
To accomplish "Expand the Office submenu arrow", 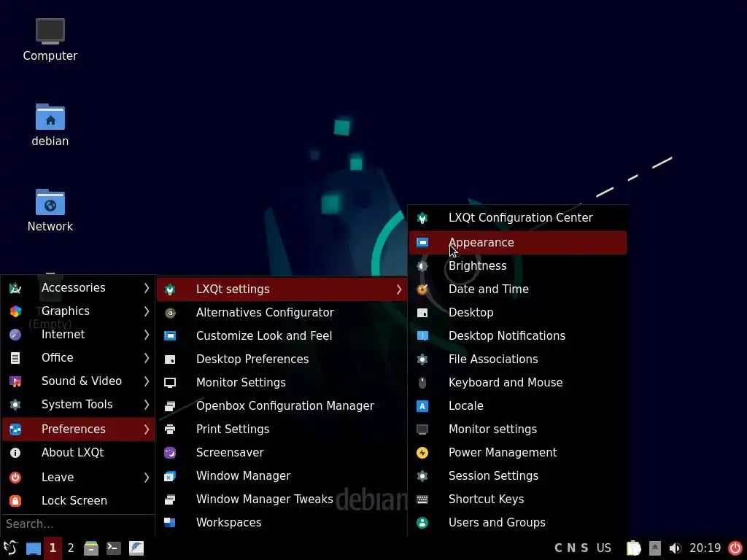I will (146, 358).
